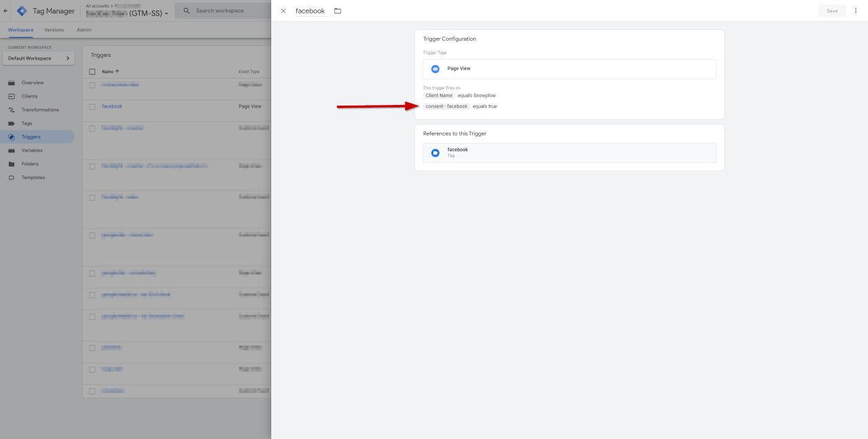Click the Page View trigger type icon
Viewport: 868px width, 439px height.
point(435,68)
